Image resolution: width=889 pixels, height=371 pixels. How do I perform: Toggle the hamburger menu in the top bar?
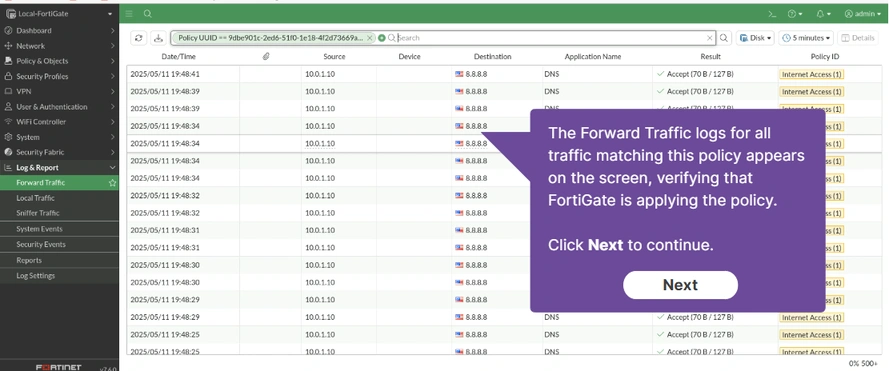[129, 14]
